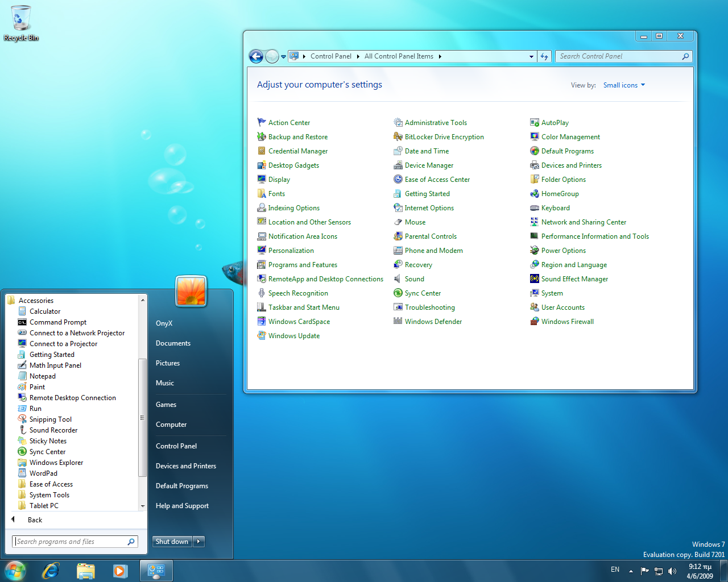Image resolution: width=728 pixels, height=582 pixels.
Task: Click the taskbar clock
Action: [700, 571]
